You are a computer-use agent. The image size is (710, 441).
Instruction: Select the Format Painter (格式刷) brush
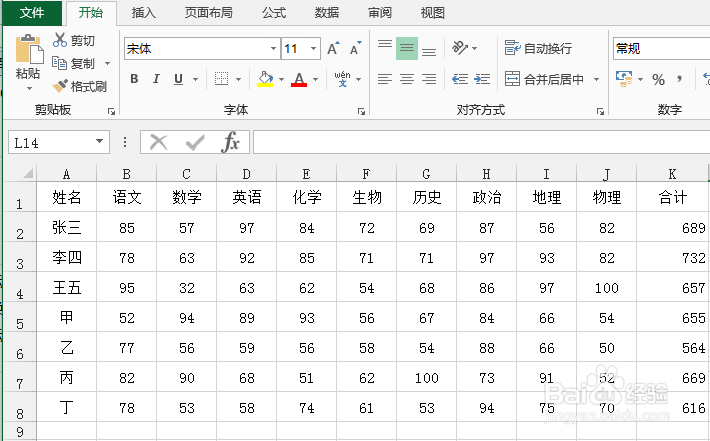click(60, 86)
